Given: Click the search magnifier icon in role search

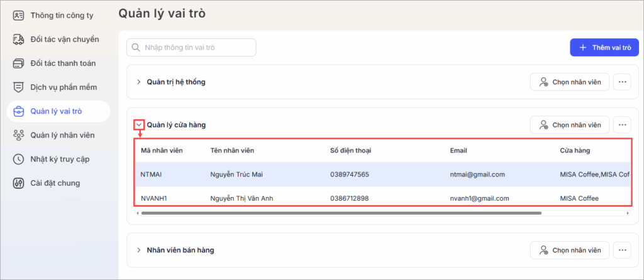Looking at the screenshot, I should coord(137,48).
